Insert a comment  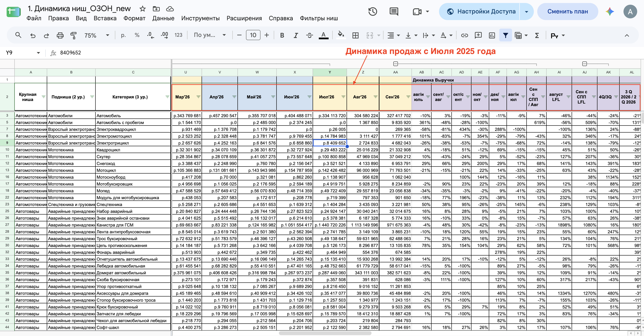coord(478,35)
